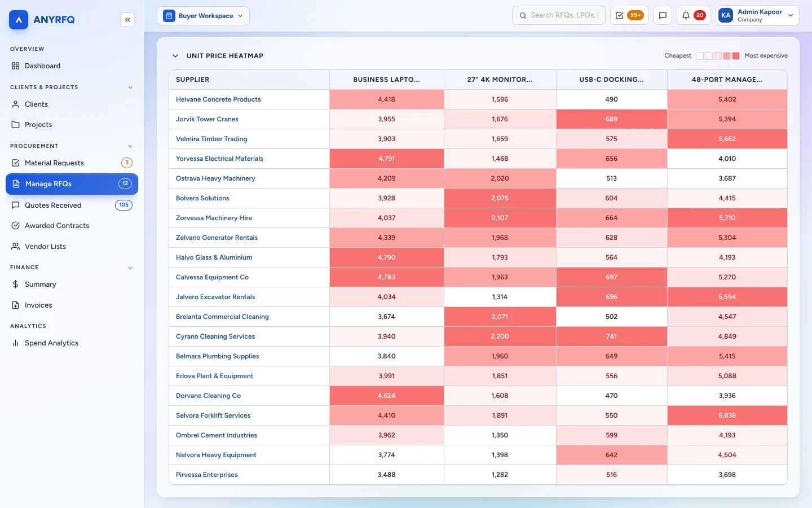This screenshot has height=508, width=812.
Task: Collapse the Unit Price Heatmap section
Action: point(175,56)
